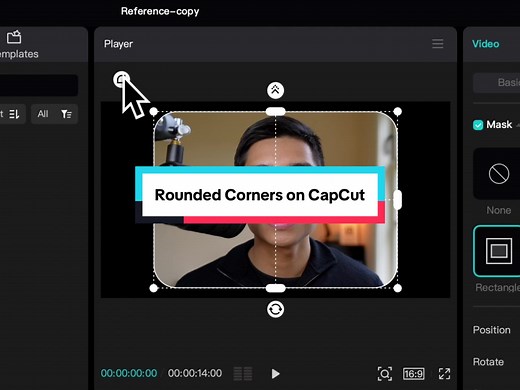Select the bottom-right mask corner handle

pos(397,288)
